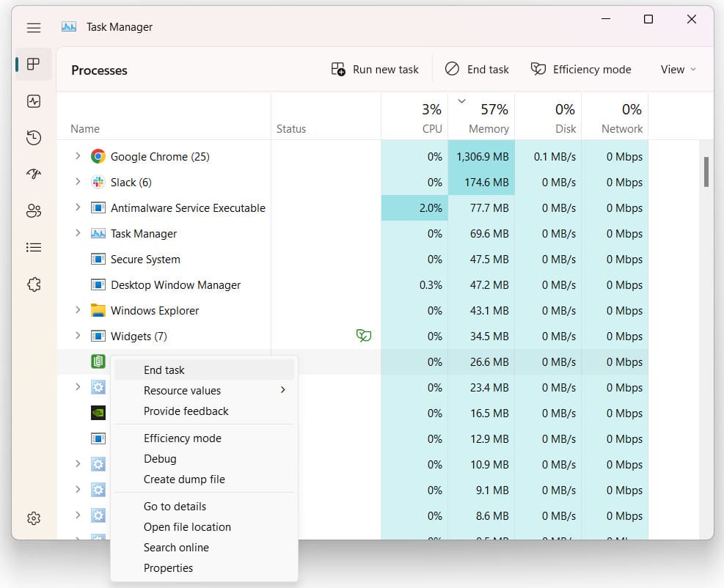Click the Desktop Window Manager icon

[x=98, y=284]
